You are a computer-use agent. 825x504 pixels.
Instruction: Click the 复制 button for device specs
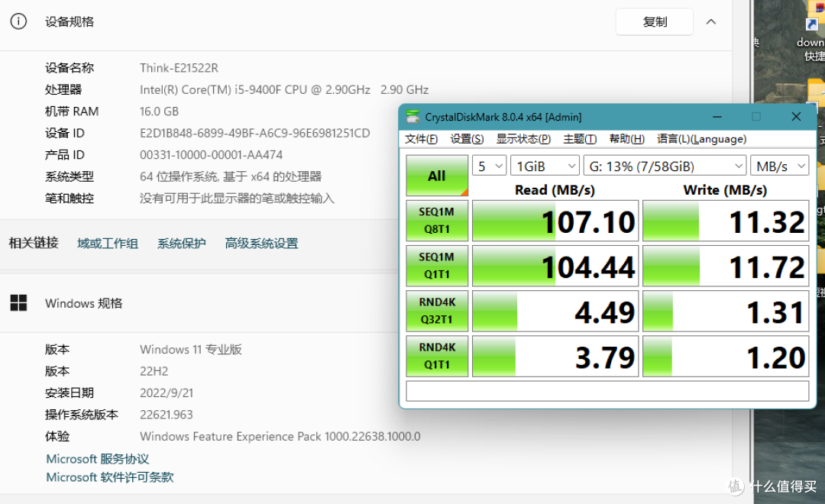click(655, 21)
